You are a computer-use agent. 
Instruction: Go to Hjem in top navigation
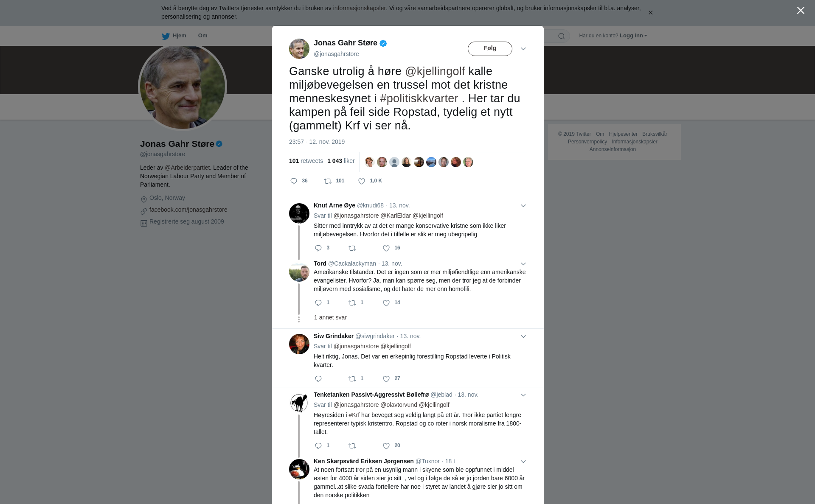174,36
